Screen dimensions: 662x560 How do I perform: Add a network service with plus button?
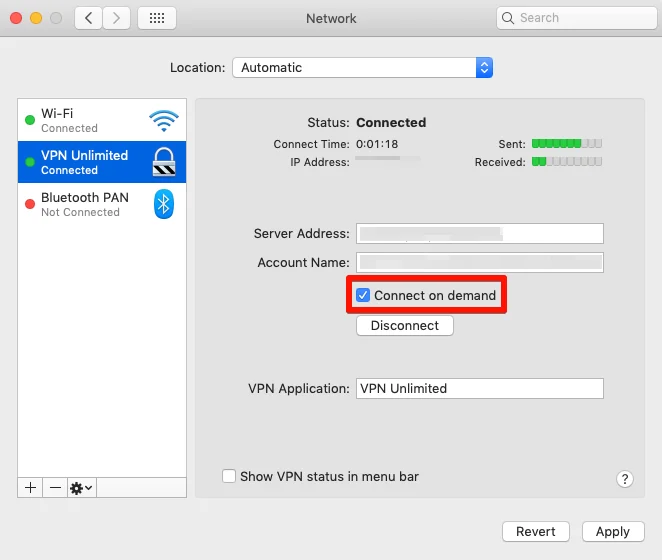pos(30,487)
